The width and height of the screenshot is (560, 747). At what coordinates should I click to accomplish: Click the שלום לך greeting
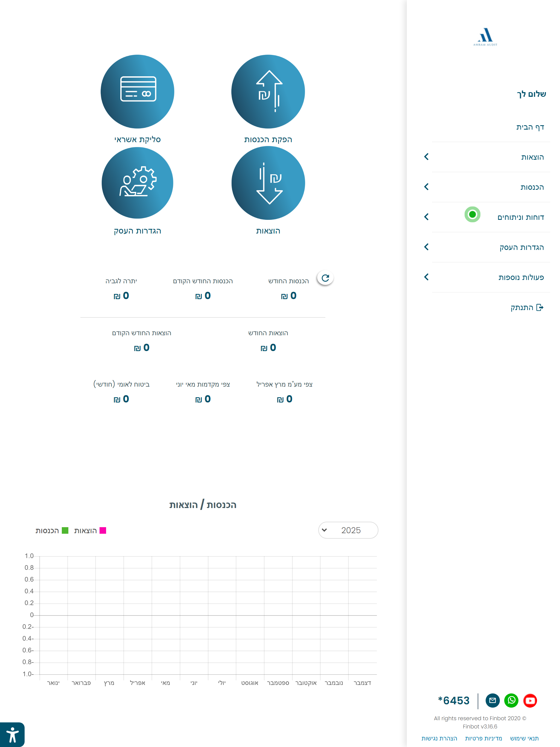pyautogui.click(x=531, y=94)
